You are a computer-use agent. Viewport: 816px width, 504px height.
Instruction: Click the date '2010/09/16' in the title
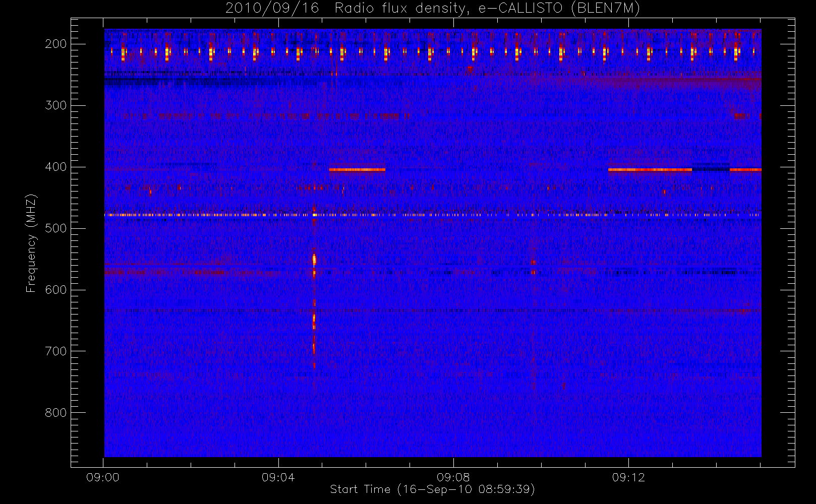pyautogui.click(x=272, y=9)
